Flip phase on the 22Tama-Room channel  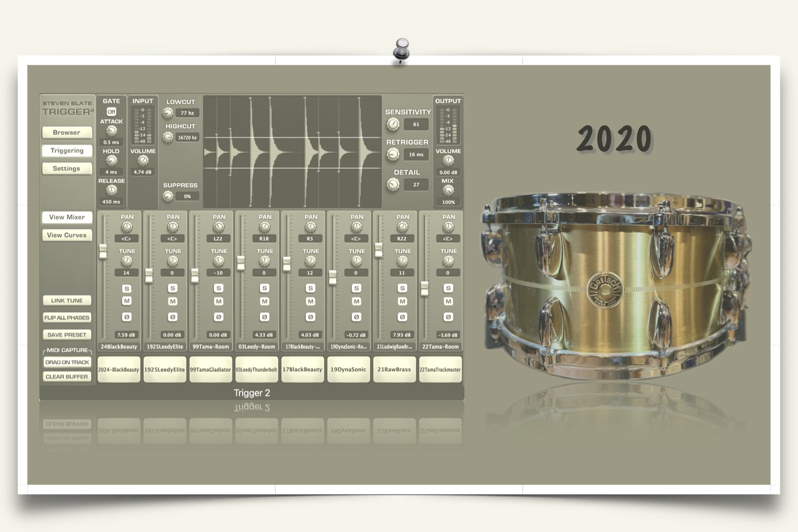click(x=448, y=317)
